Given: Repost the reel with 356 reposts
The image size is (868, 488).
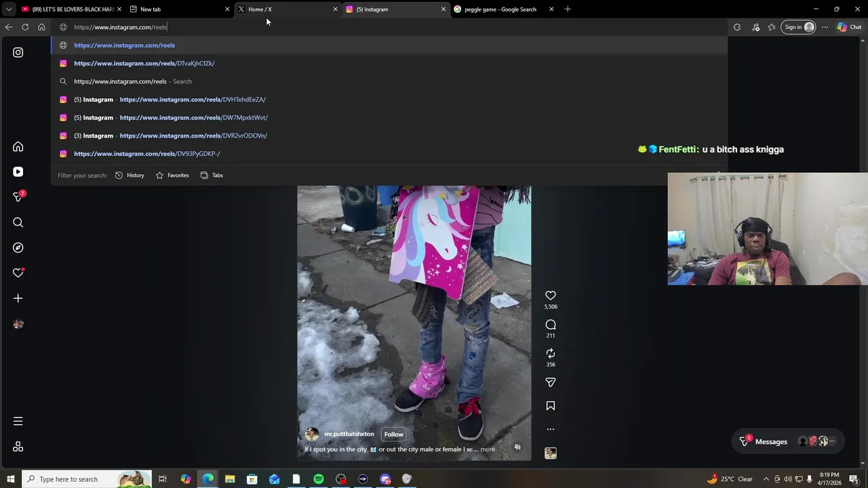Looking at the screenshot, I should click(x=551, y=353).
